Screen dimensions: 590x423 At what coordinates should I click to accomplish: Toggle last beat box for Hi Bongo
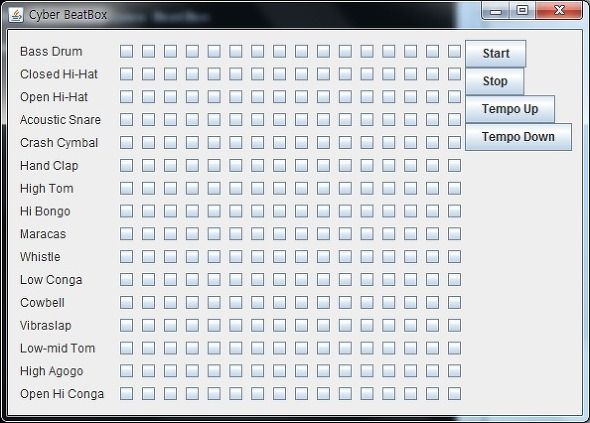click(455, 211)
